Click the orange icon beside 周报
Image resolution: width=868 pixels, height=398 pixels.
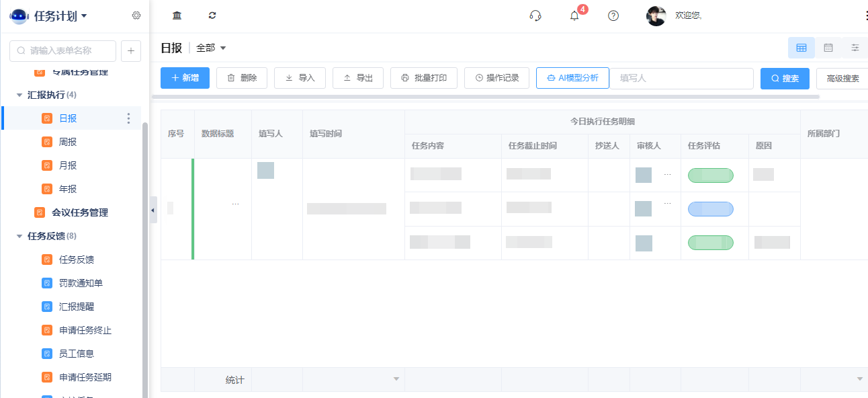(x=47, y=142)
